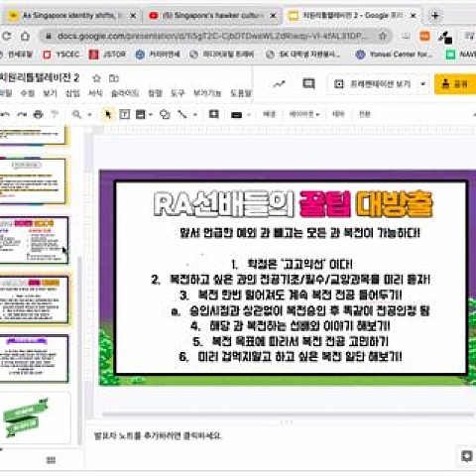Click the redo arrow icon

click(x=22, y=115)
